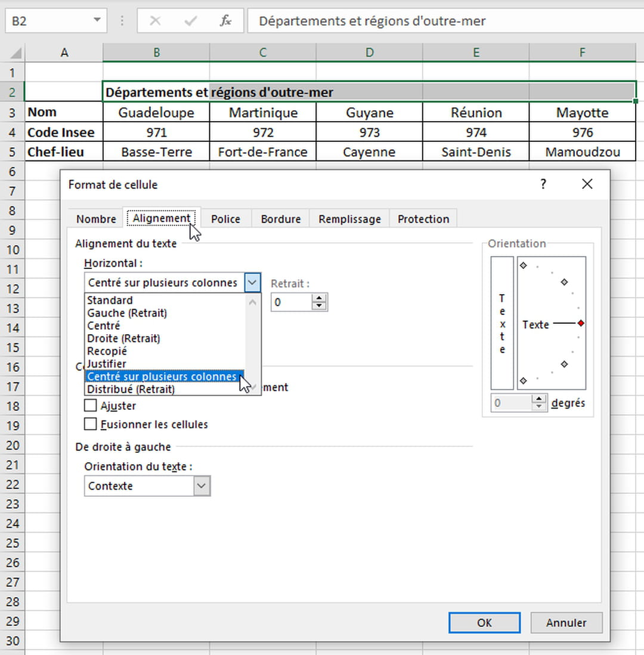The height and width of the screenshot is (655, 644).
Task: Click the OK button
Action: tap(484, 623)
